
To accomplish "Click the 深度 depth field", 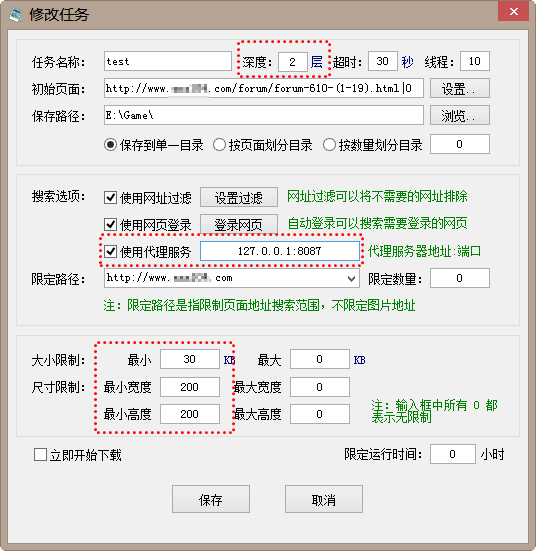I will (x=292, y=62).
